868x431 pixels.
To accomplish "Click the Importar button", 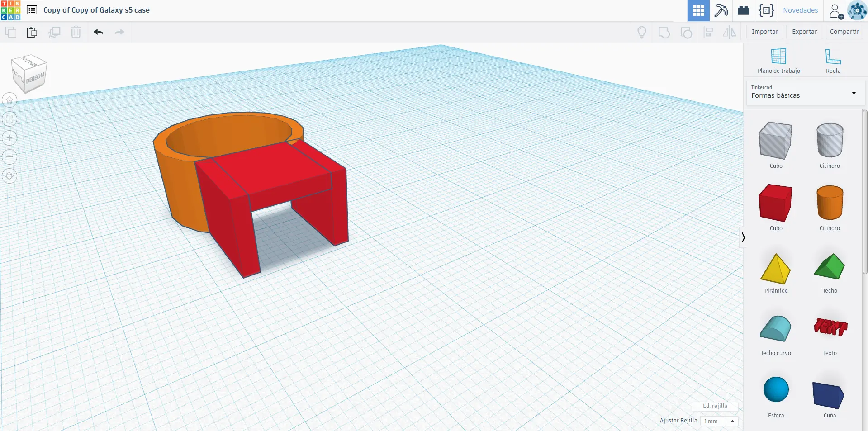I will [x=765, y=32].
